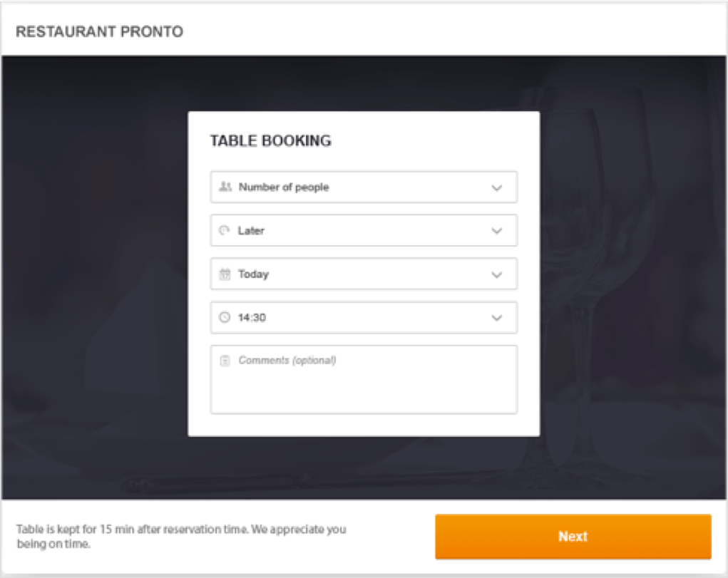Click the calendar icon beside Today
This screenshot has height=578, width=728.
[x=225, y=274]
